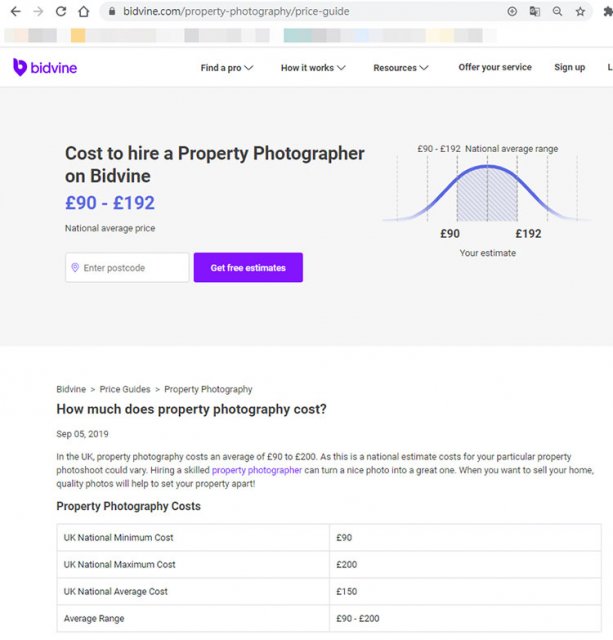Expand the Resources dropdown
613x640 pixels.
click(401, 68)
